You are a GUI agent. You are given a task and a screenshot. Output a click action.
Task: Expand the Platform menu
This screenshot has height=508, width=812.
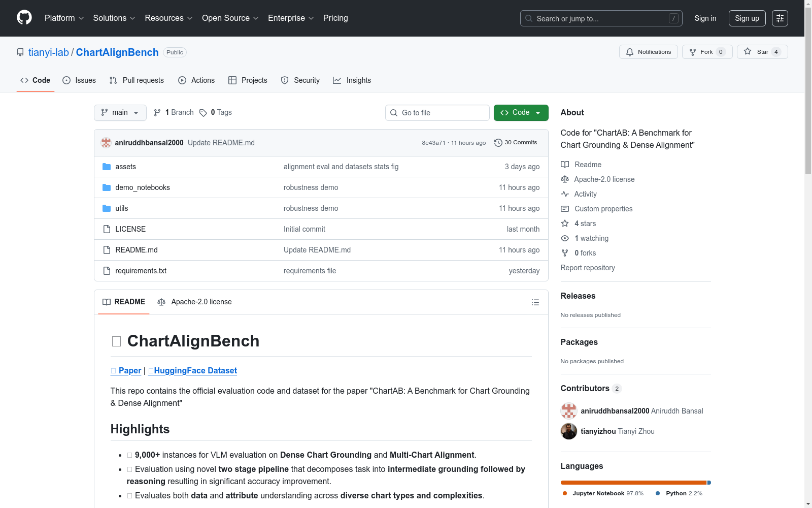point(64,18)
